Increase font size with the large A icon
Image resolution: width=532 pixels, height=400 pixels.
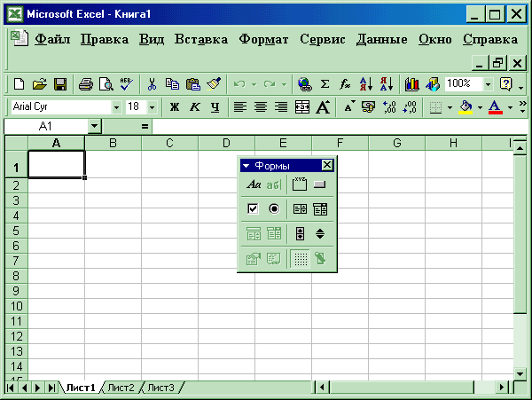pos(323,107)
